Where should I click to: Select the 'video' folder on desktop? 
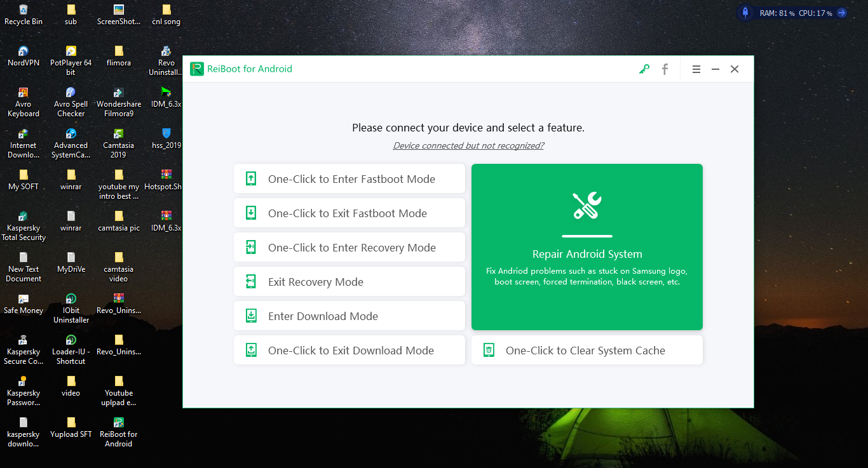pos(71,387)
